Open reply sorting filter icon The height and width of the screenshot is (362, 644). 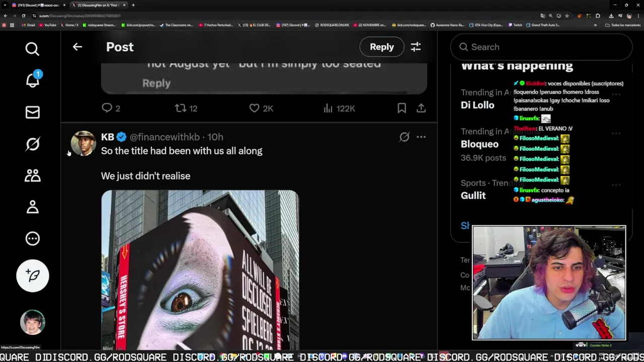[416, 47]
